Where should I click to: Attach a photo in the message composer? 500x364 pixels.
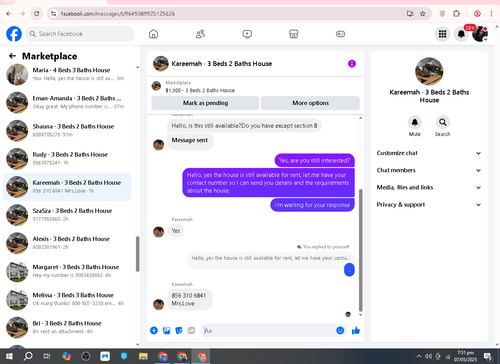pos(166,330)
